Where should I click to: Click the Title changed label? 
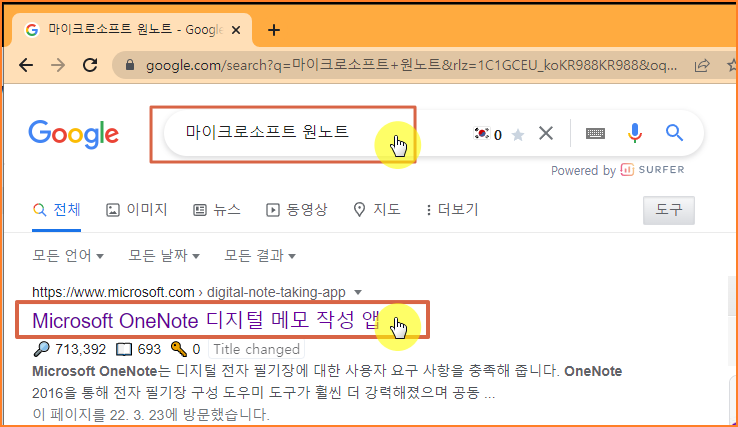(x=257, y=349)
